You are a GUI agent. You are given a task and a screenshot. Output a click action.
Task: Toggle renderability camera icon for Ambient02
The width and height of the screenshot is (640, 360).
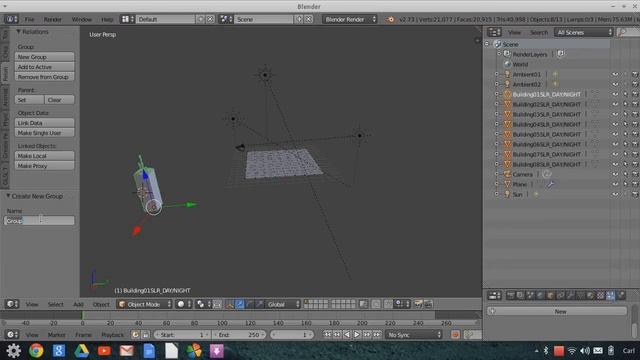click(635, 84)
